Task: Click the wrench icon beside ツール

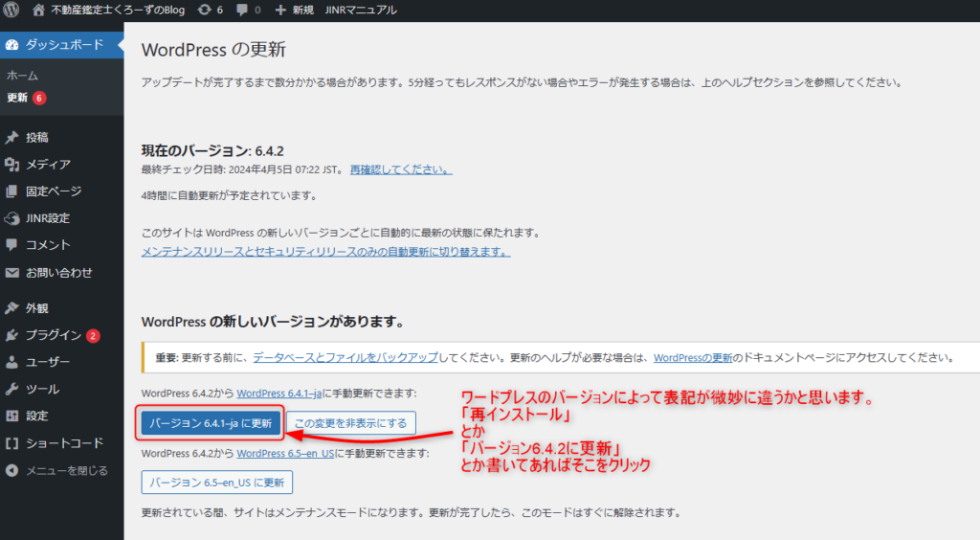Action: click(x=11, y=390)
